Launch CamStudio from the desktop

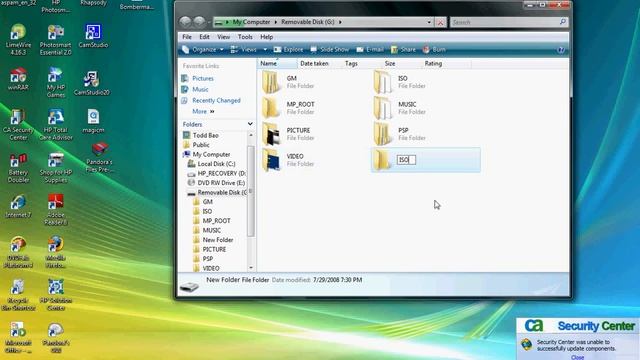click(x=93, y=36)
